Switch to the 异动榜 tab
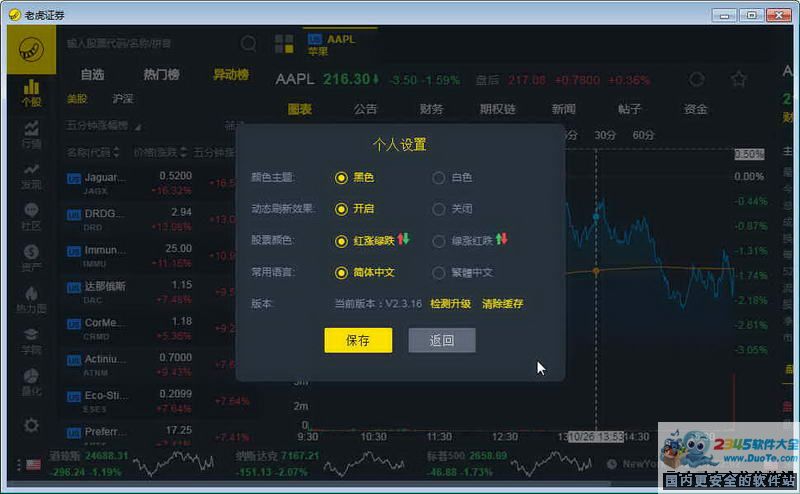Screen dimensions: 800x494 tap(231, 75)
